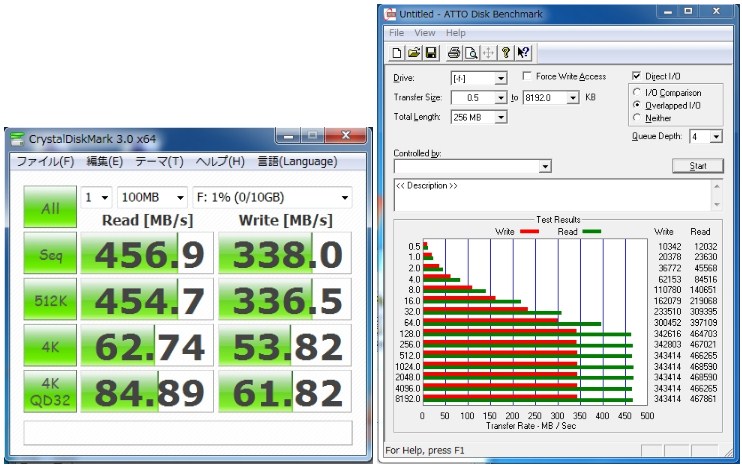Screen dimensions: 742x469
Task: Click the 4K QD32 read result 84.89
Action: 147,391
